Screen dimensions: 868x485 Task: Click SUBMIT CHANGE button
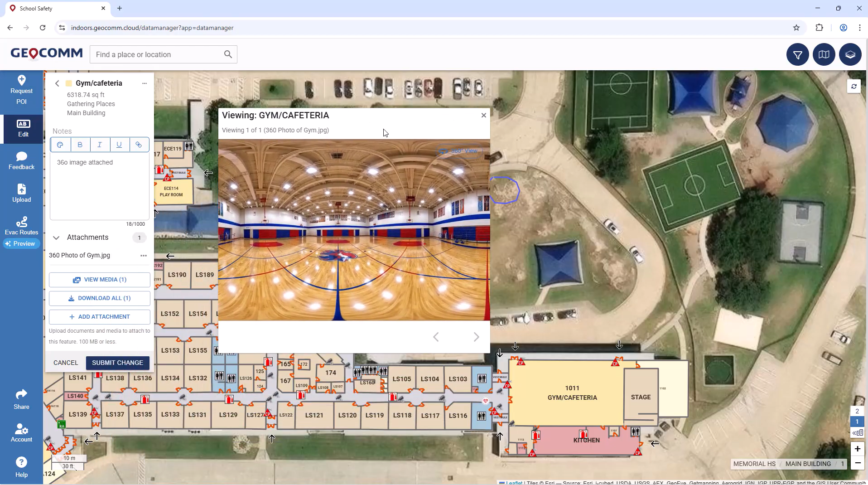tap(117, 363)
